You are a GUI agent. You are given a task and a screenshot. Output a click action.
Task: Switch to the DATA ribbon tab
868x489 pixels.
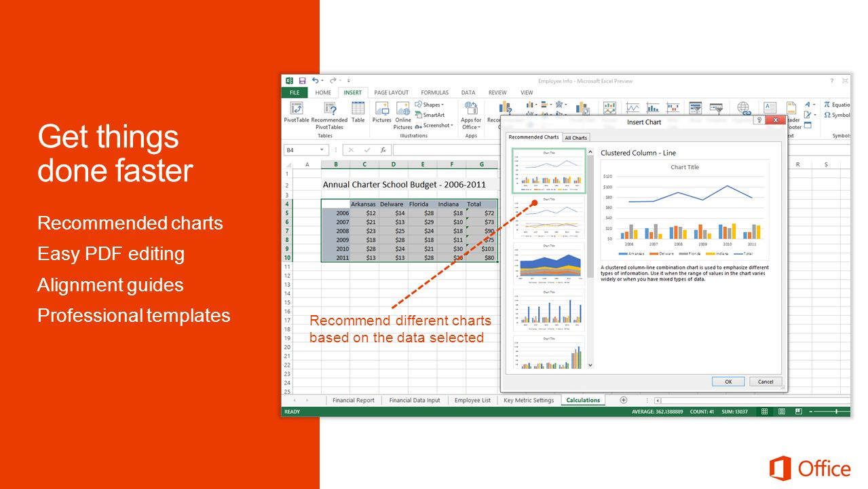point(468,92)
